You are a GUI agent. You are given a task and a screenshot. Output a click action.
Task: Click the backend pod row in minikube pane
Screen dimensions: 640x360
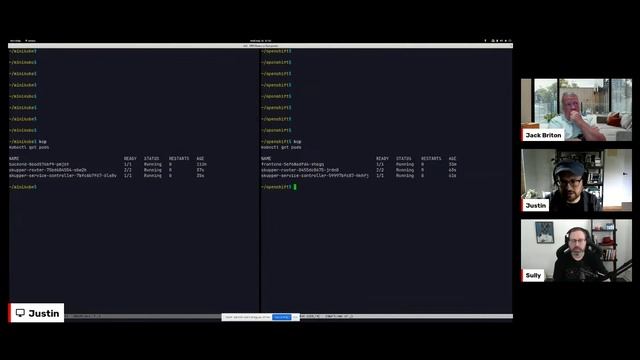coord(107,164)
